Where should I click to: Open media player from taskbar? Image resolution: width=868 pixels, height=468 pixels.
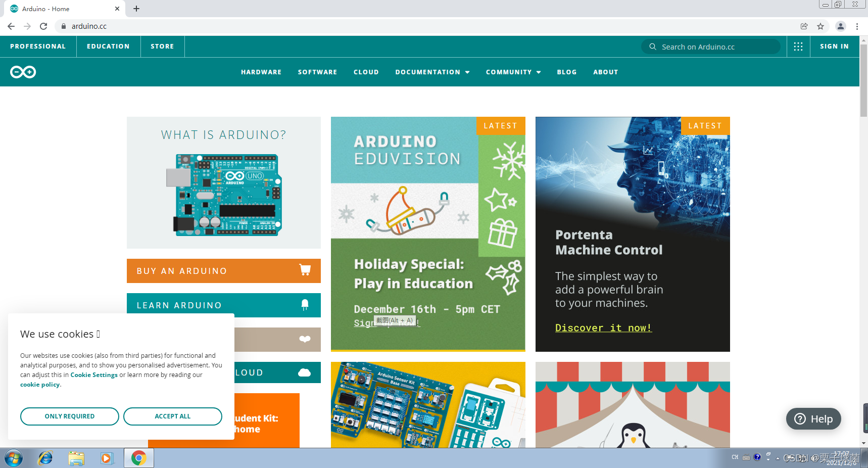coord(107,458)
